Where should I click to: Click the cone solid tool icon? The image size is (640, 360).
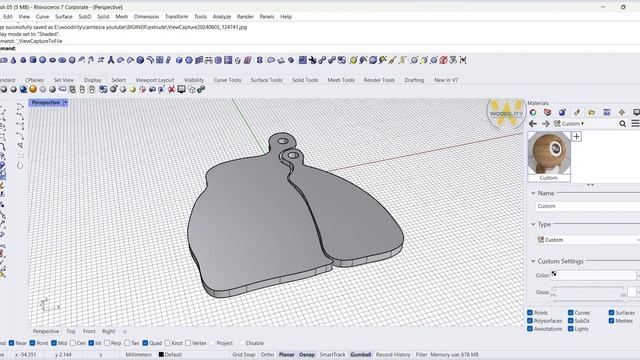[x=23, y=60]
